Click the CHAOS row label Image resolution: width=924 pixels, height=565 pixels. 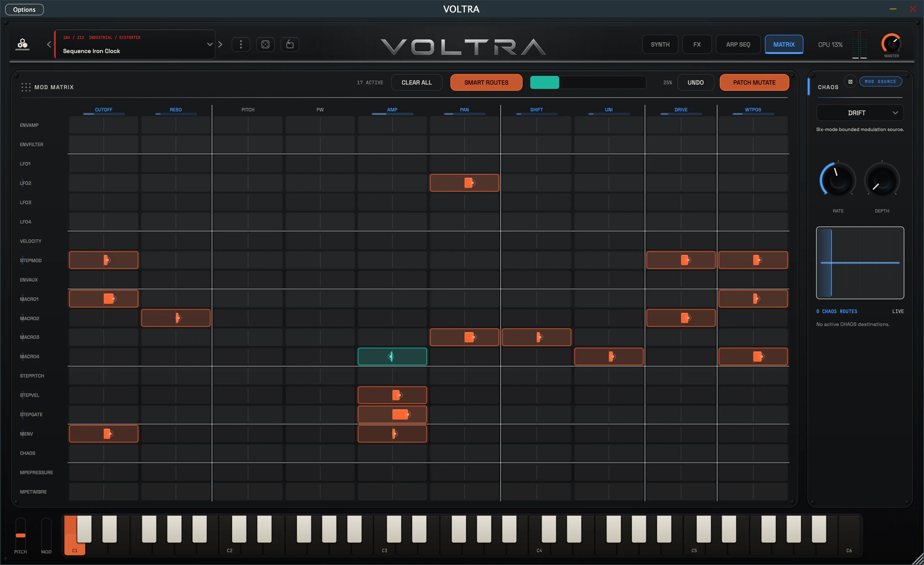pyautogui.click(x=27, y=453)
